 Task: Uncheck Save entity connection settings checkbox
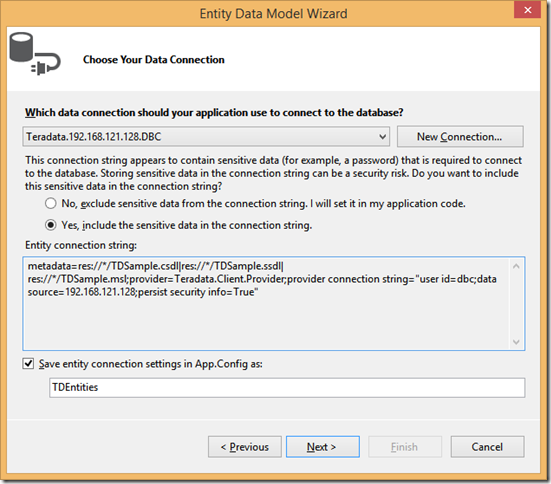pos(28,363)
